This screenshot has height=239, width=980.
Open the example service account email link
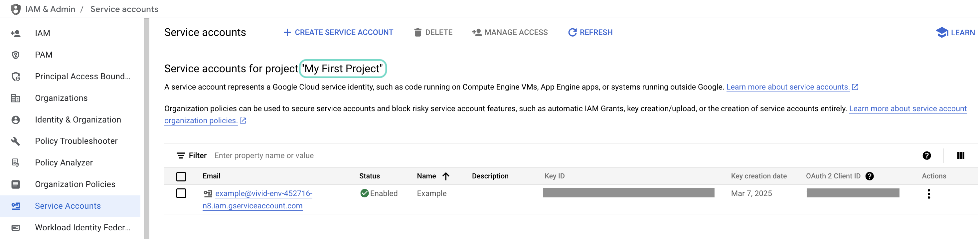[263, 193]
